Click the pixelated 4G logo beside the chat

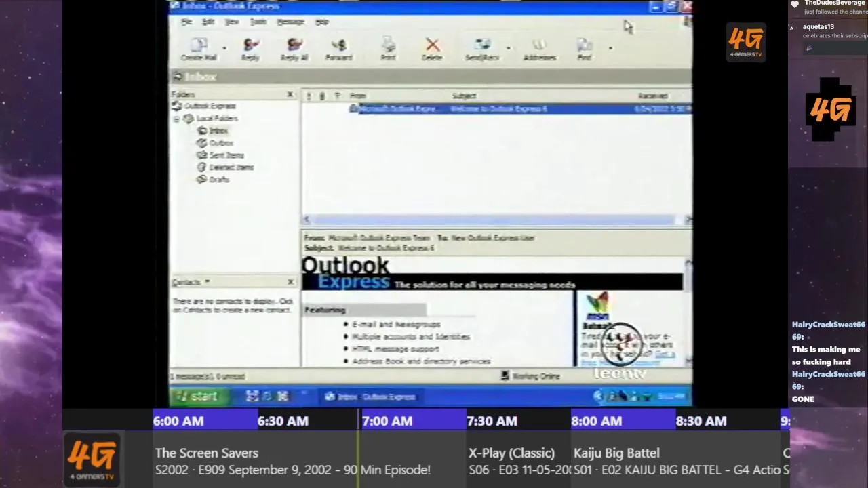(830, 108)
